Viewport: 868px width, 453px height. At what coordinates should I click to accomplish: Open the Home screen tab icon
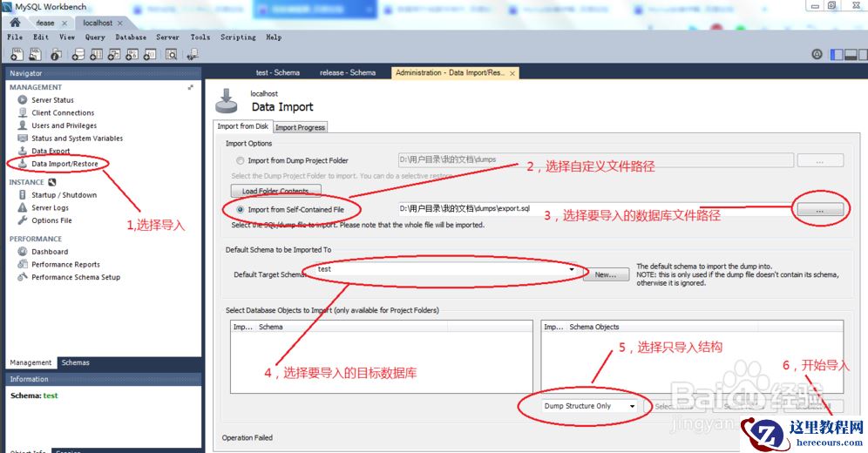click(15, 23)
